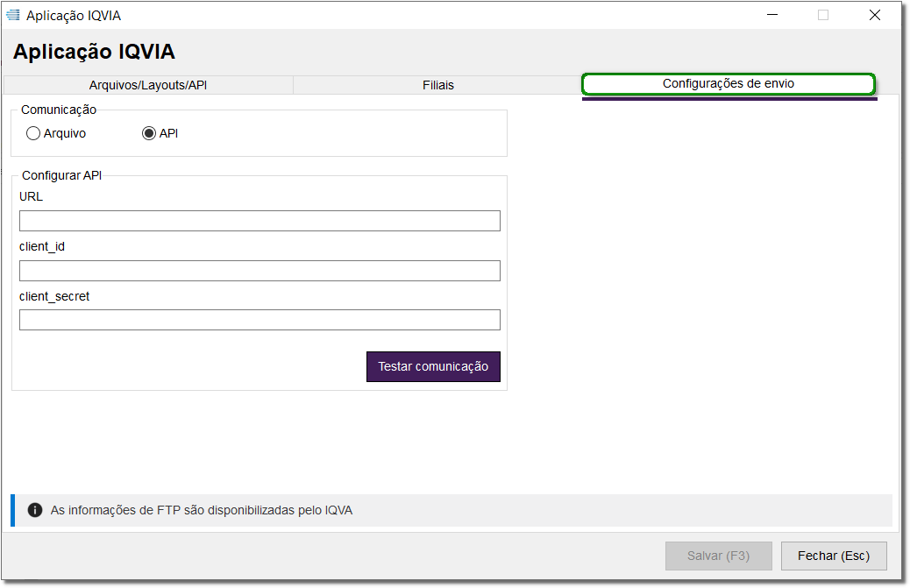
Task: Click the info icon beside FTP message
Action: click(x=35, y=510)
